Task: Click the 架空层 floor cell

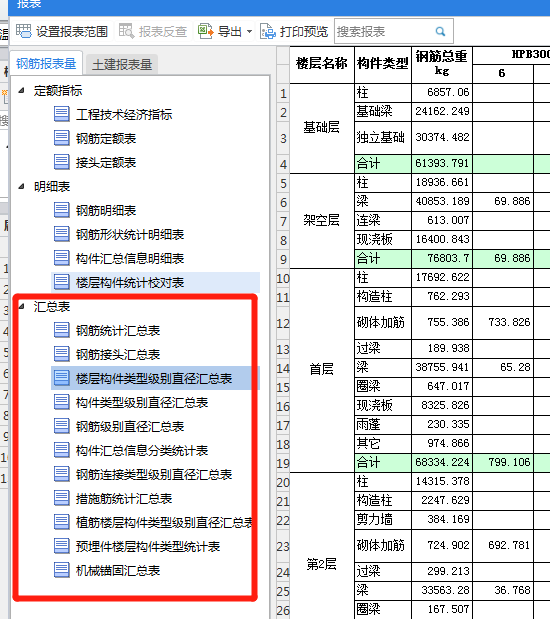Action: point(322,220)
